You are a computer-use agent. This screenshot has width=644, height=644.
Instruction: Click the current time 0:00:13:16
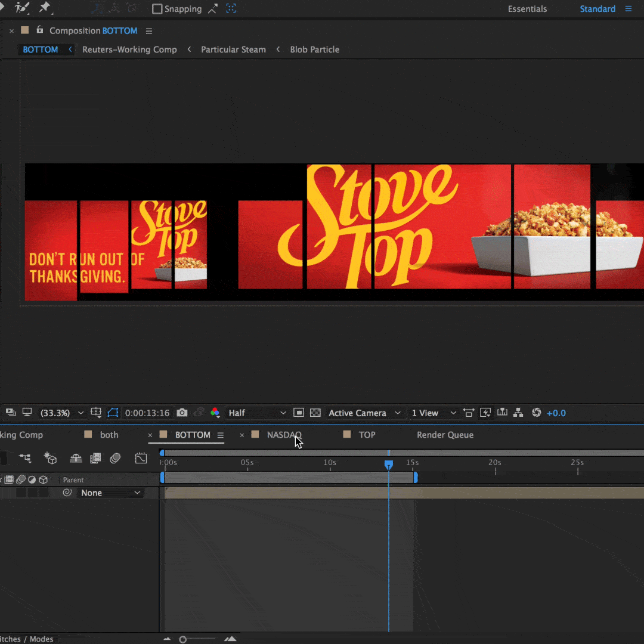point(147,413)
